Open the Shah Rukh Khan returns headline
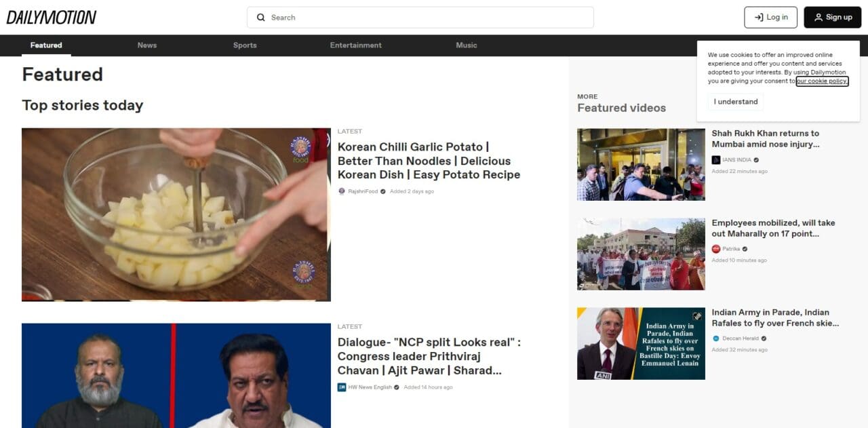868x428 pixels. pyautogui.click(x=766, y=139)
